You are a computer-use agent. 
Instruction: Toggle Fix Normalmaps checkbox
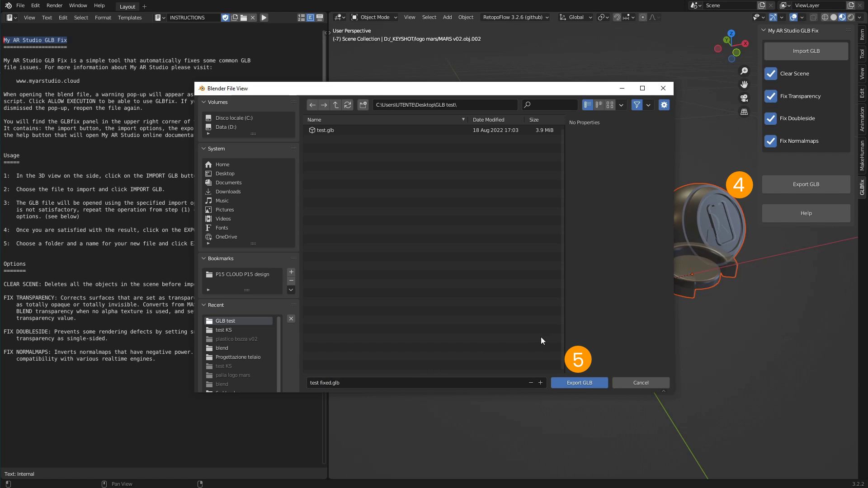(x=771, y=141)
